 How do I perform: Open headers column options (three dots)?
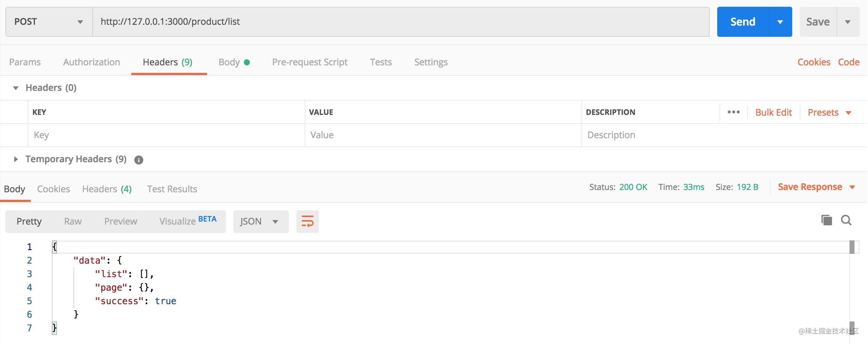tap(733, 112)
